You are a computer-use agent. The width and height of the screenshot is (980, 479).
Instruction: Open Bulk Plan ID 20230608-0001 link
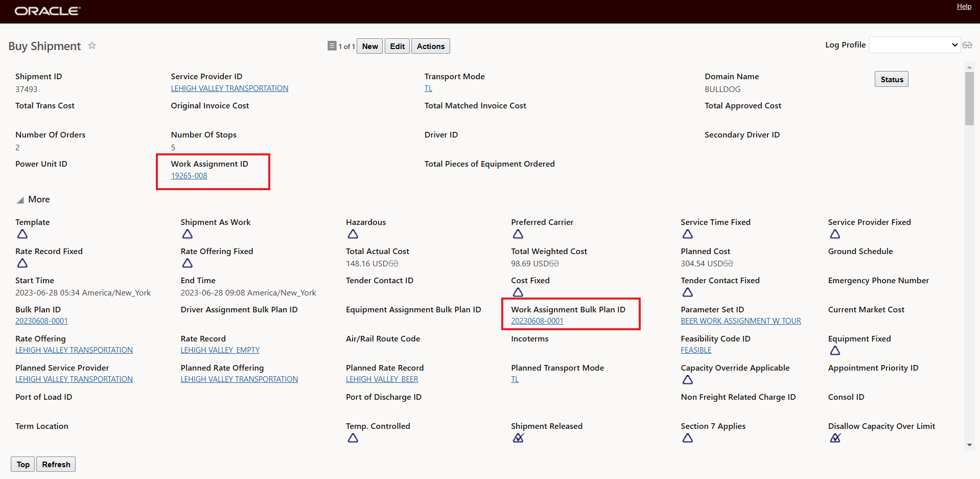41,321
